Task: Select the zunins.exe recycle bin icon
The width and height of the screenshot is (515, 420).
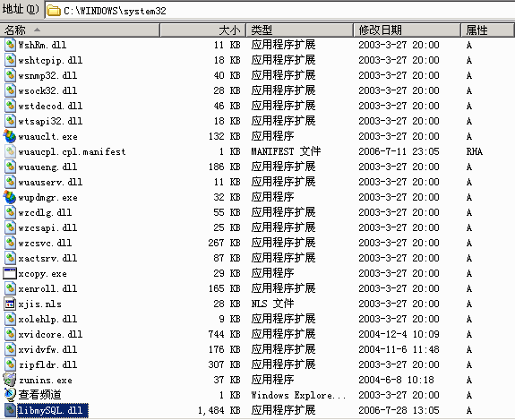Action: pyautogui.click(x=10, y=380)
